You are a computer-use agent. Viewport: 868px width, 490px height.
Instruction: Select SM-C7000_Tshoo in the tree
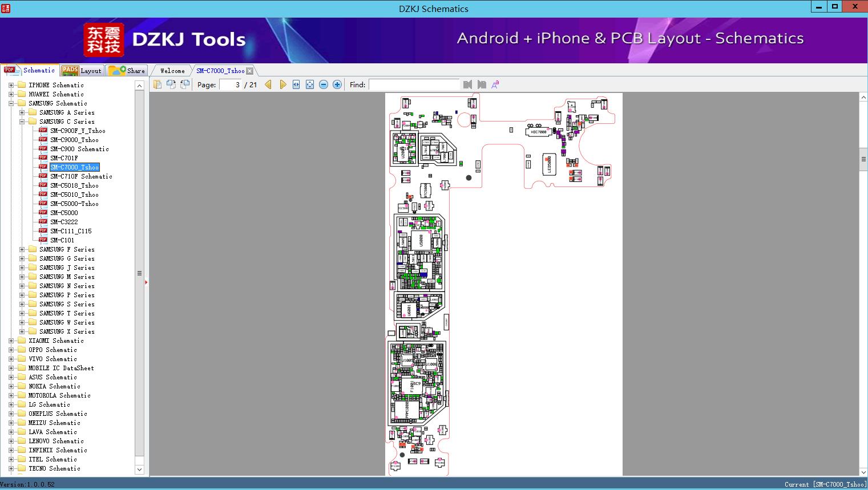[x=74, y=167]
